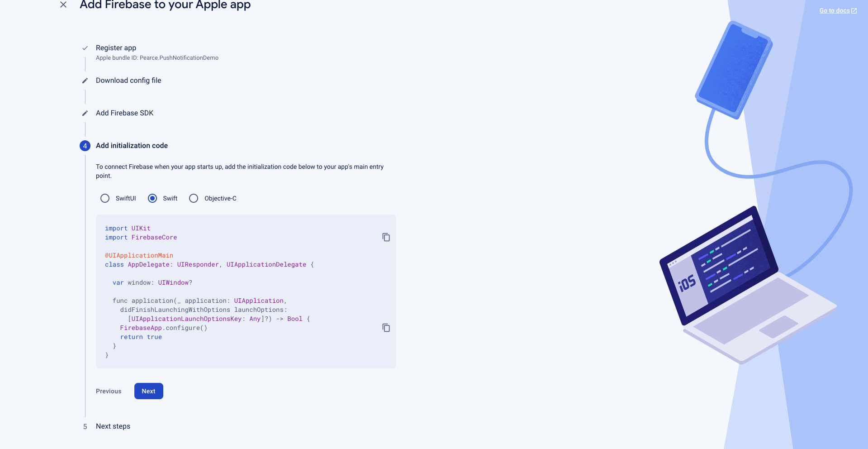Select the Objective-C radio option
Image resolution: width=868 pixels, height=449 pixels.
(x=194, y=198)
